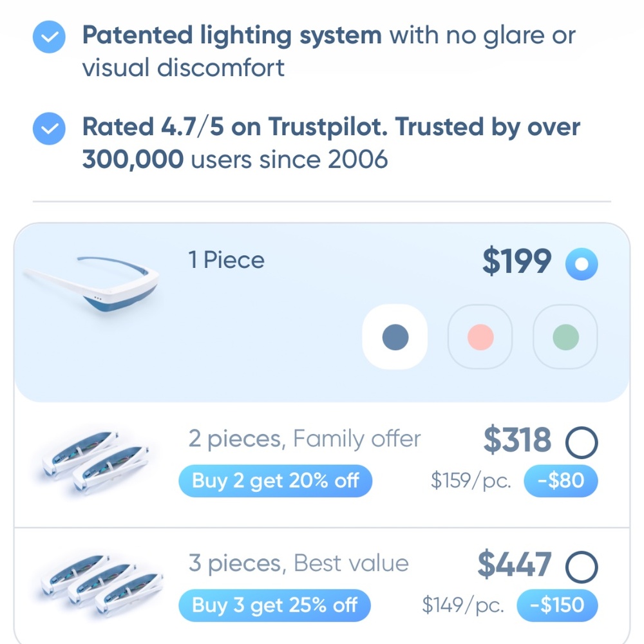Pick the green color variant
644x644 pixels.
click(564, 336)
